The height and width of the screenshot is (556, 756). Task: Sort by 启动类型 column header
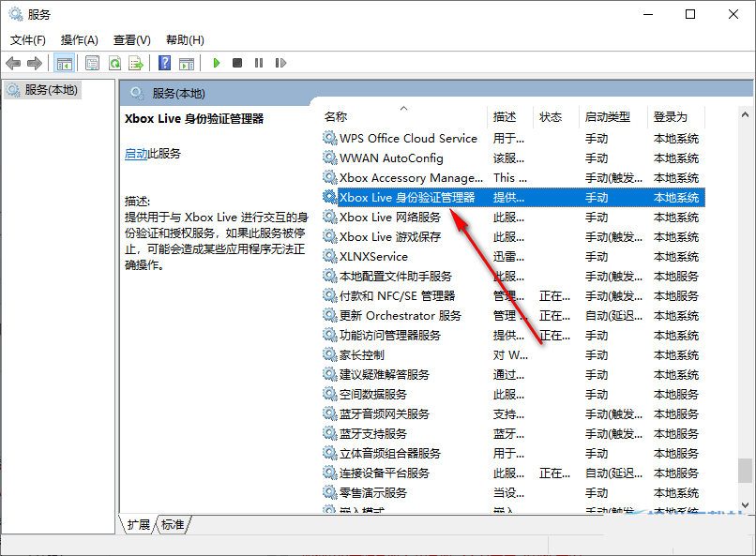(607, 117)
